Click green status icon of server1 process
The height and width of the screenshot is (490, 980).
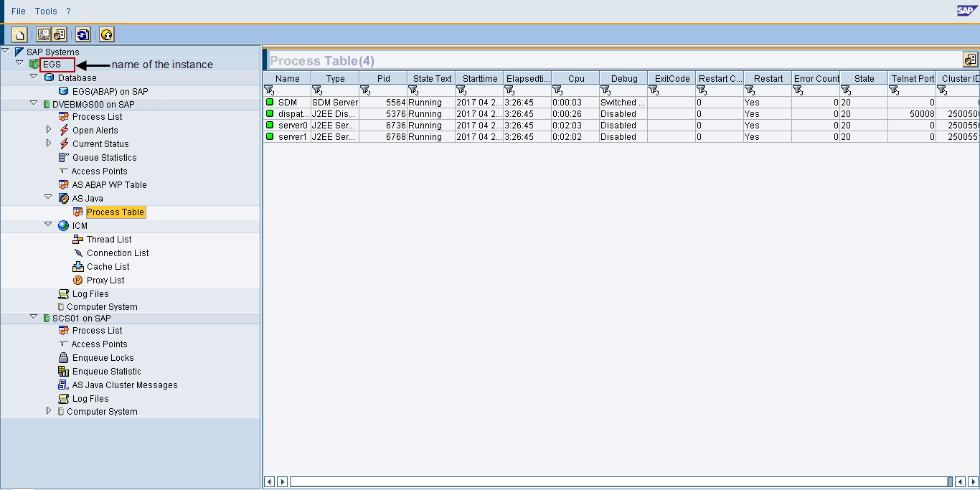(270, 137)
